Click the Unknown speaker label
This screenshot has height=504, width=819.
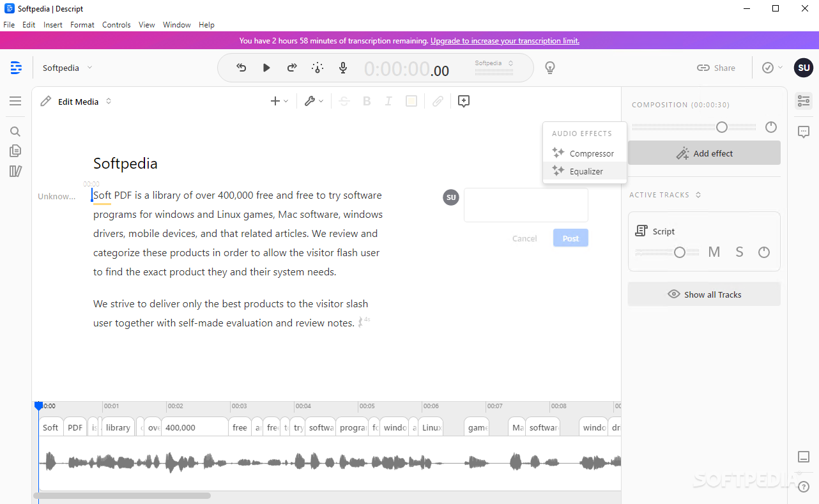[x=57, y=196]
